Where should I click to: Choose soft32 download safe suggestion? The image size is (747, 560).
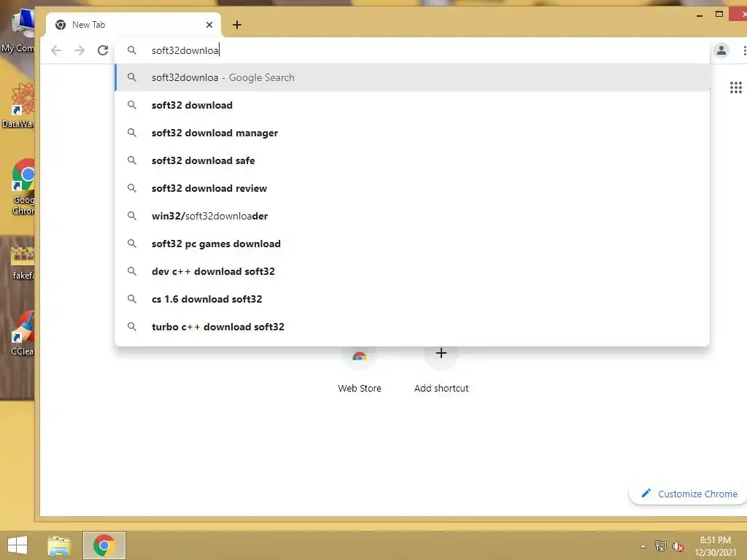tap(413, 160)
